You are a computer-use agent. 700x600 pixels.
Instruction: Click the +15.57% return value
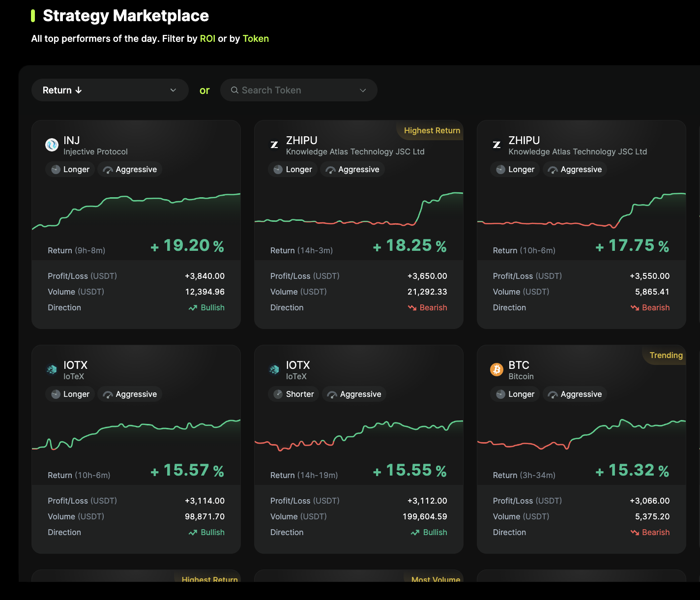coord(187,470)
